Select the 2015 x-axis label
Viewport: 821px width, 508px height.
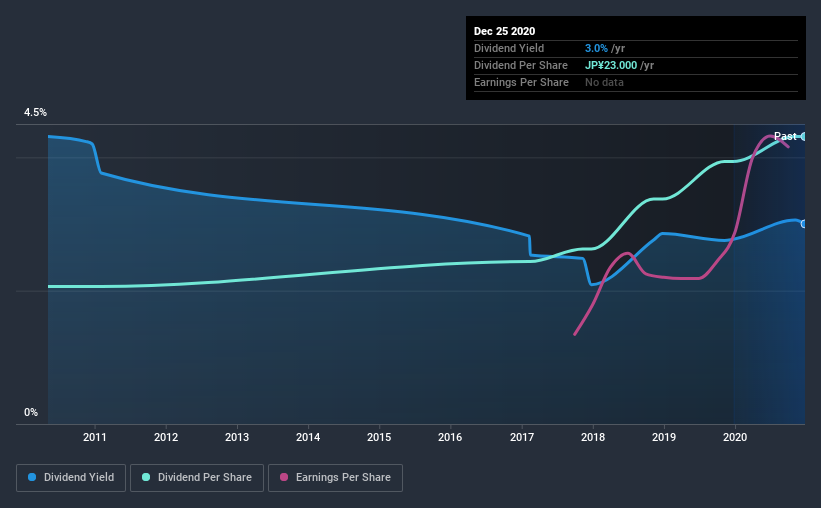click(x=379, y=437)
